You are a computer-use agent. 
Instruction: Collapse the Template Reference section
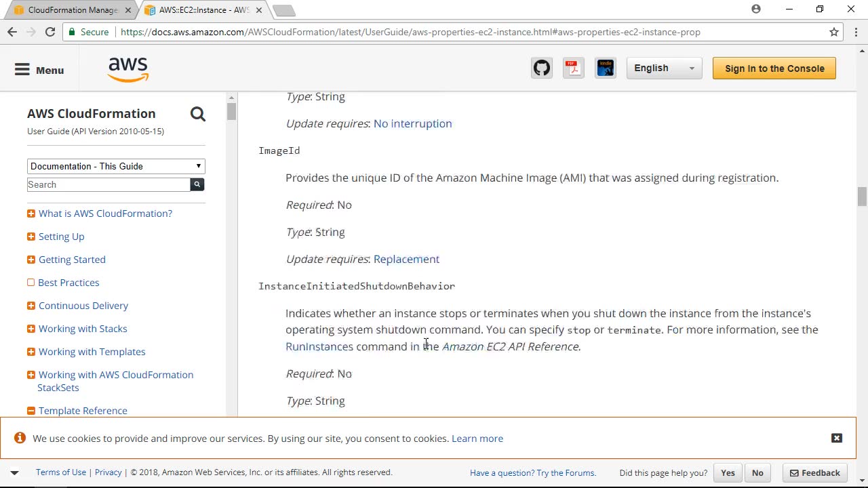31,411
